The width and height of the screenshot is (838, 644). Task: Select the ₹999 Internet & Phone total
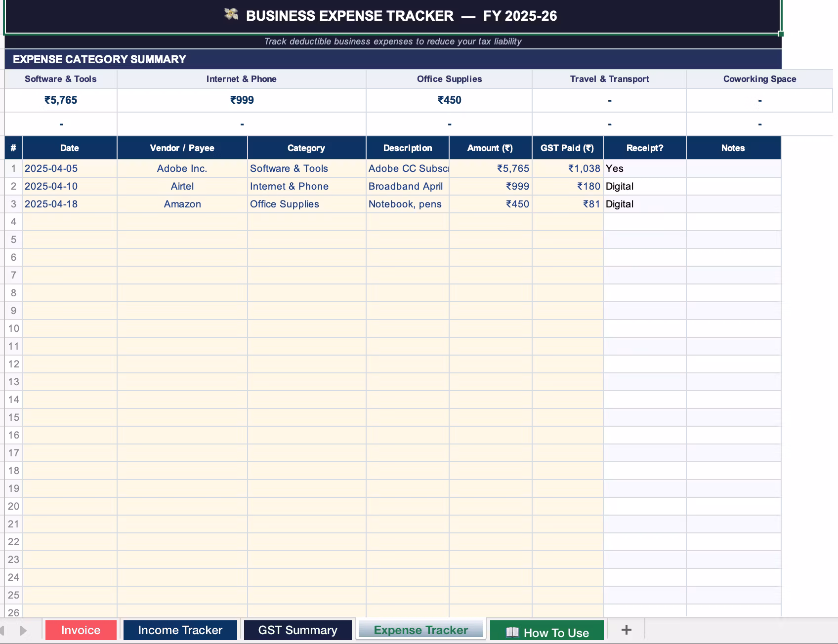coord(242,100)
